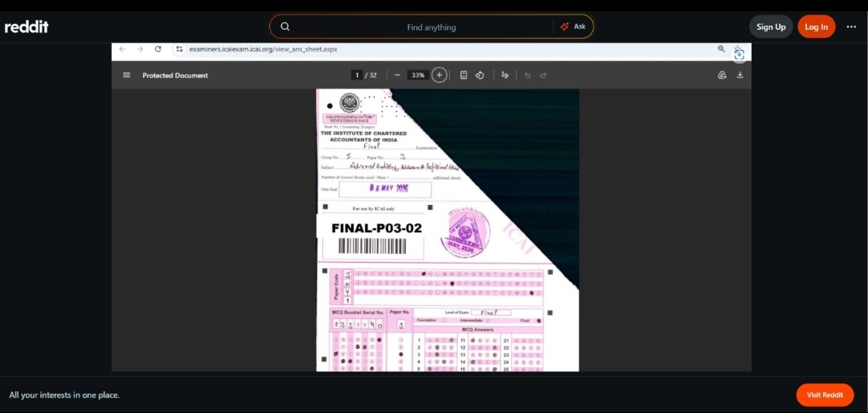Open the three-dot more options menu
This screenshot has width=868, height=413.
[x=851, y=27]
